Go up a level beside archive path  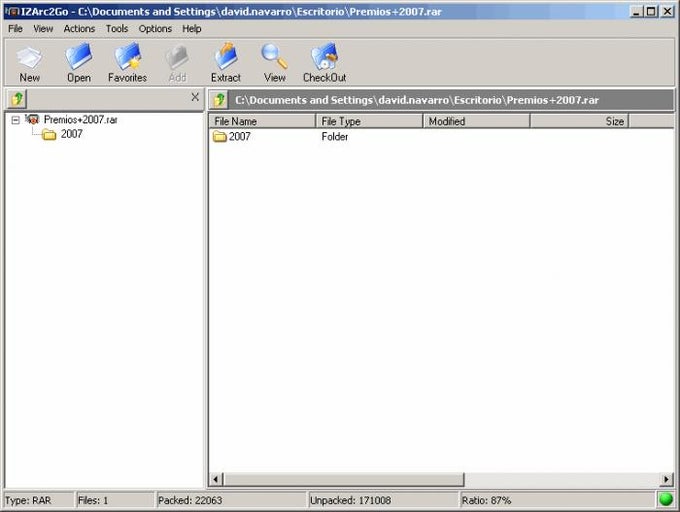219,100
